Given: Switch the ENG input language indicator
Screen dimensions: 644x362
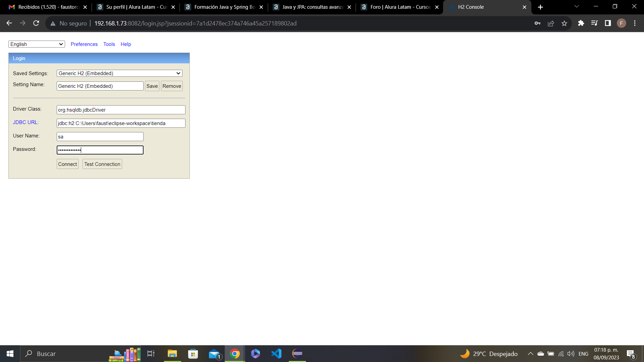Looking at the screenshot, I should pyautogui.click(x=583, y=354).
